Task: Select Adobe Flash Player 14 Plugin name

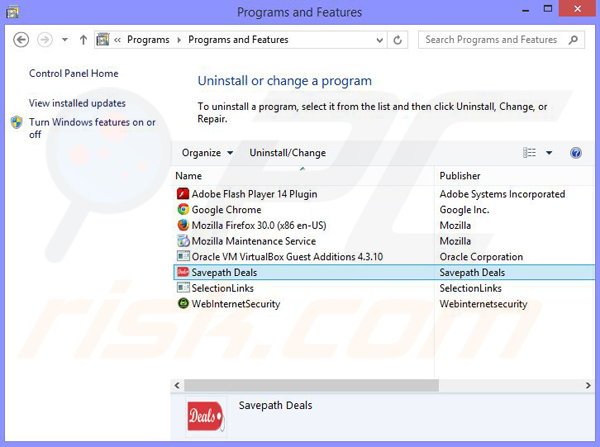Action: 254,194
